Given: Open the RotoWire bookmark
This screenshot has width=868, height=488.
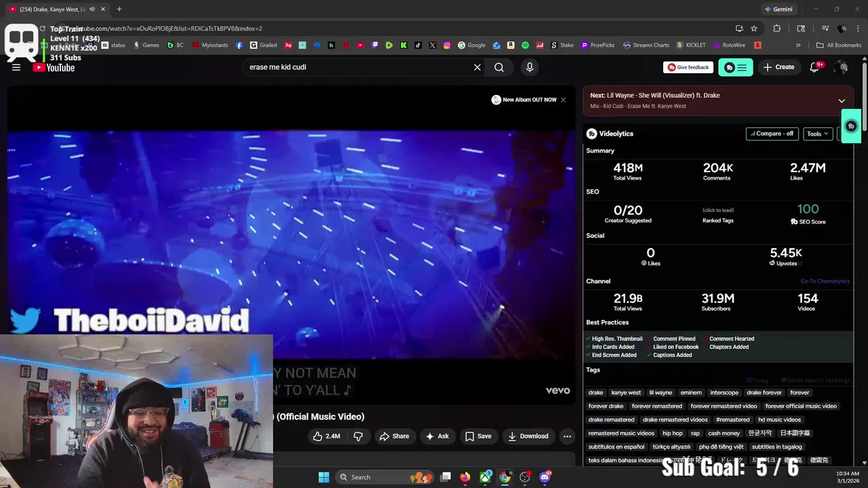Looking at the screenshot, I should click(729, 45).
